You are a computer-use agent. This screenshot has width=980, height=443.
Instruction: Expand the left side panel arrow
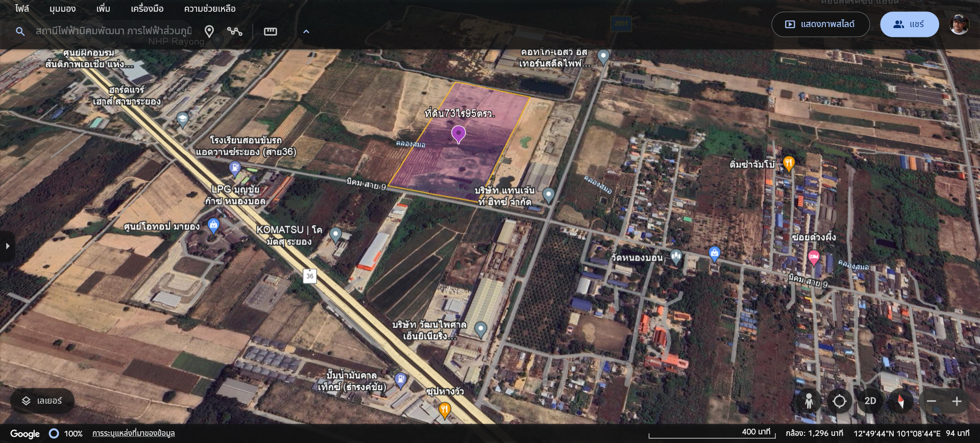tap(7, 246)
